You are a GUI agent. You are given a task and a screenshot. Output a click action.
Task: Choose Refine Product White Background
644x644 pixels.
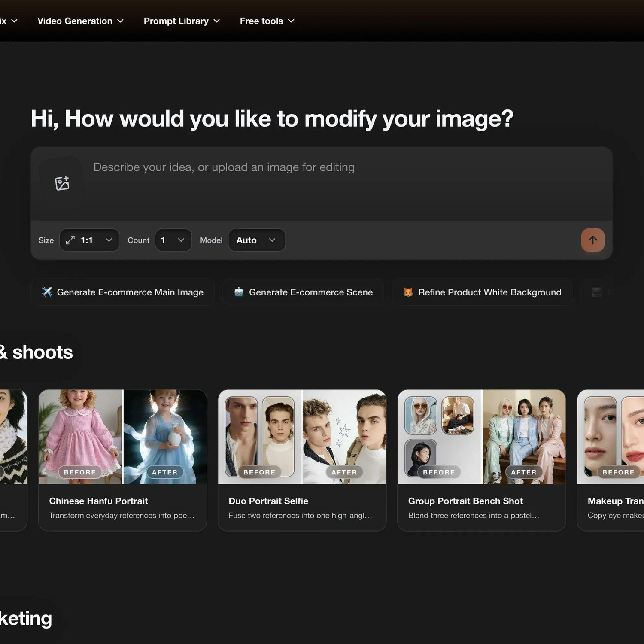tap(482, 292)
